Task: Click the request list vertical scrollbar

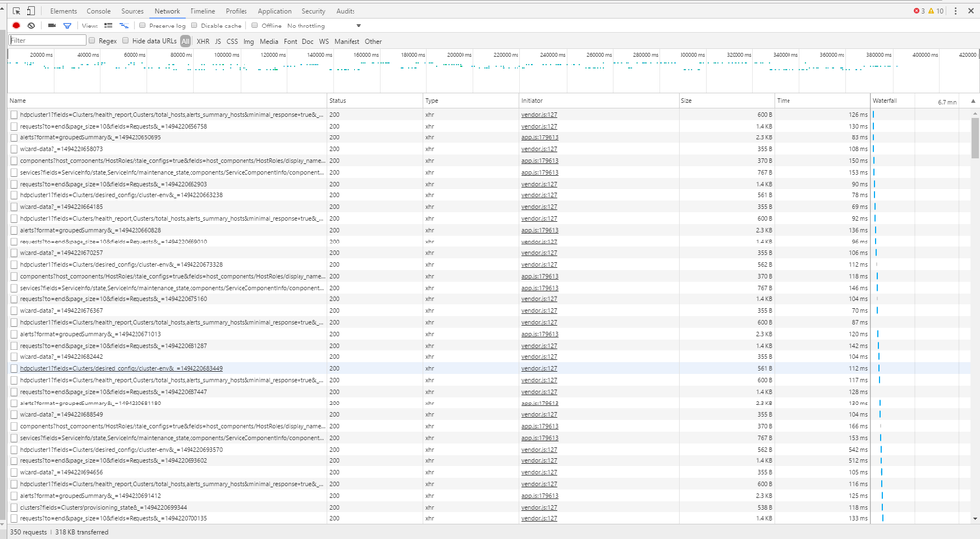Action: (974, 137)
